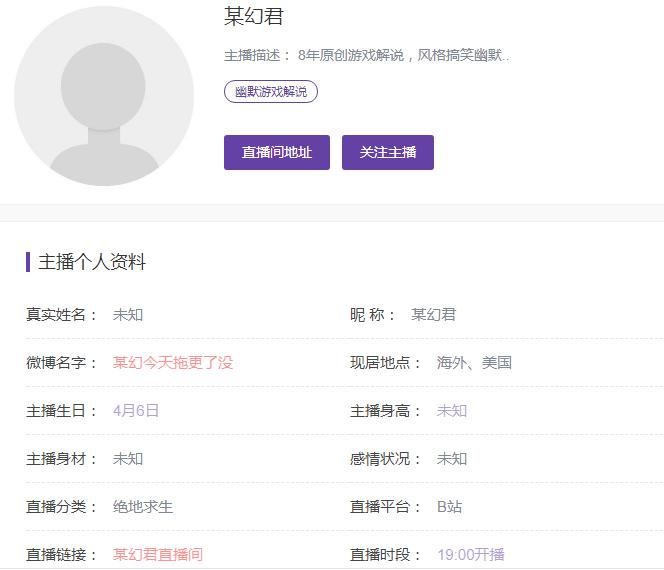
Task: Click the 某幻君 title at the top
Action: point(254,17)
